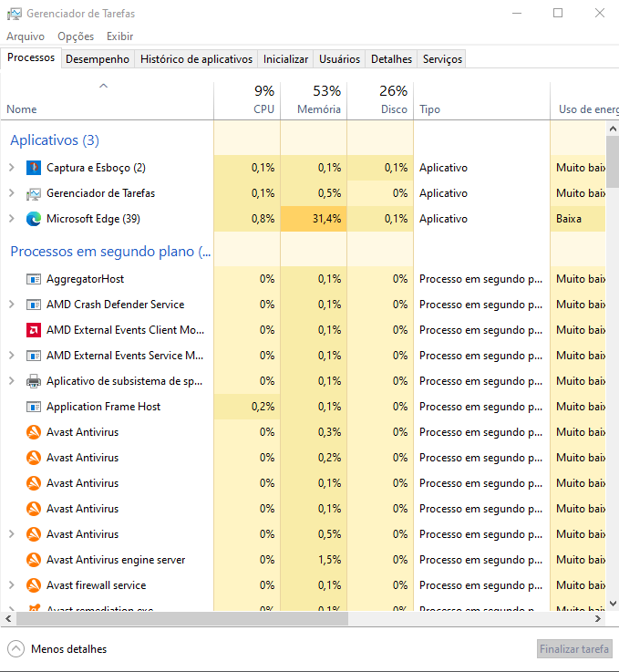Expand the Captura e Esboço group
Image resolution: width=619 pixels, height=672 pixels.
[x=12, y=168]
